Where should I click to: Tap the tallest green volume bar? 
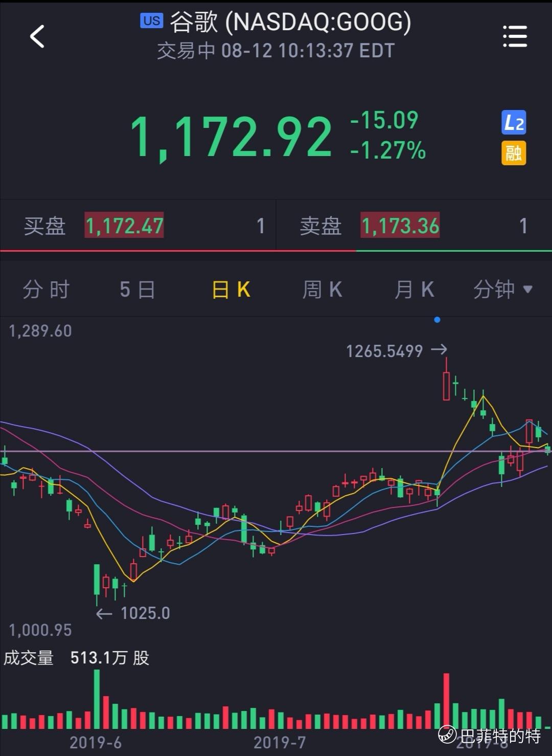[97, 699]
